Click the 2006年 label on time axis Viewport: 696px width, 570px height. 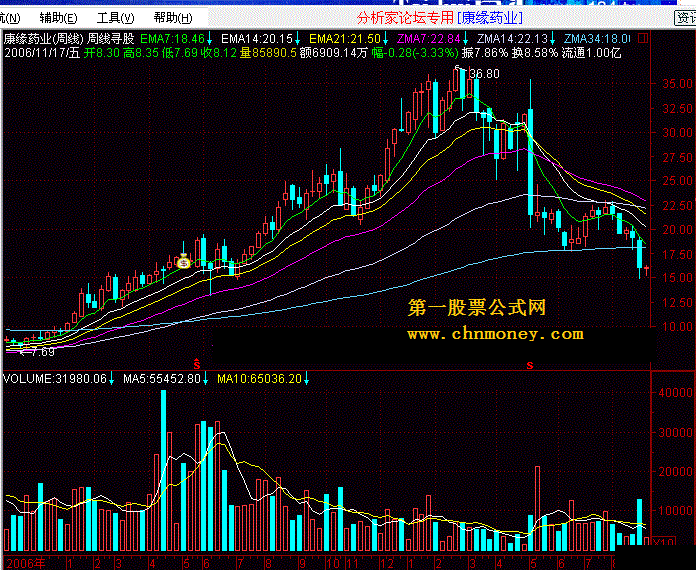[x=26, y=564]
